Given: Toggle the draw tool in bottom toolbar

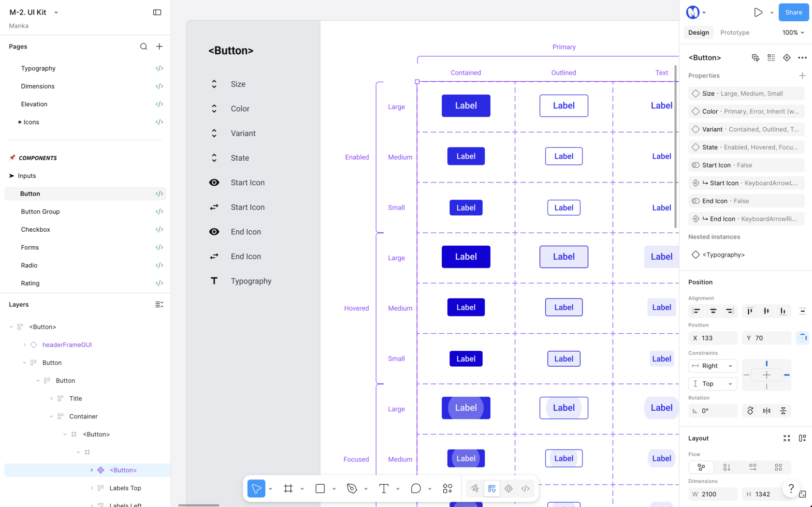Looking at the screenshot, I should [475, 489].
